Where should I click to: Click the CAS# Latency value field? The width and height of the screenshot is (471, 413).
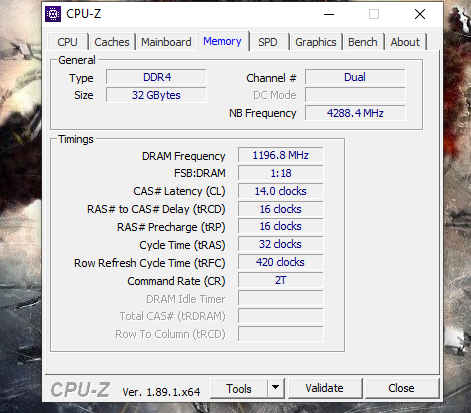click(x=281, y=191)
